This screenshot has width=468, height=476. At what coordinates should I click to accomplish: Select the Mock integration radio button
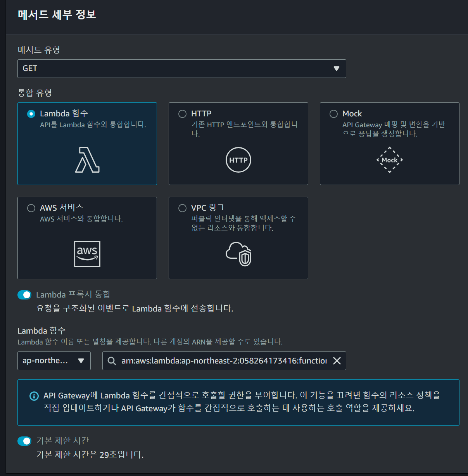[x=333, y=114]
